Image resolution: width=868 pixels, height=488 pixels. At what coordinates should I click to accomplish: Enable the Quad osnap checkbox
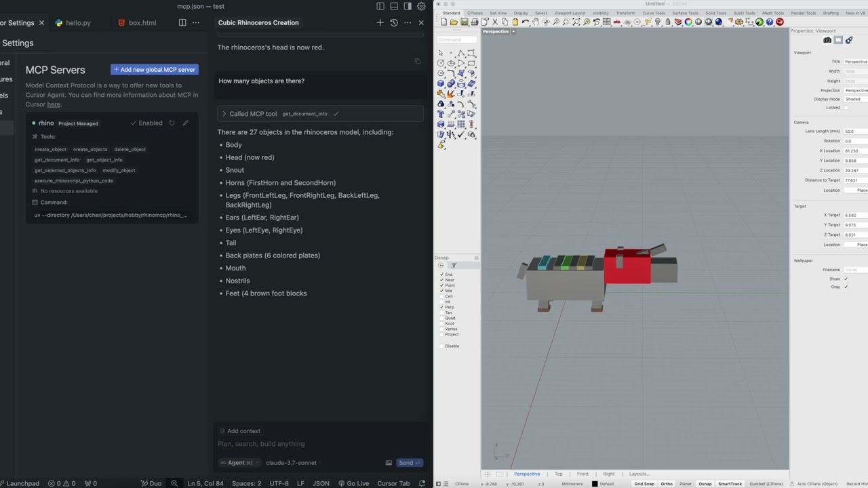pos(441,318)
